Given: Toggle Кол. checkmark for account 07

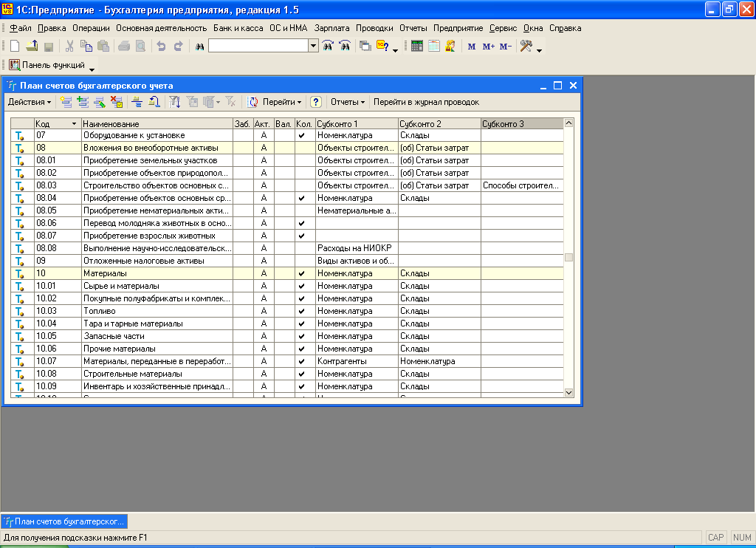Looking at the screenshot, I should [x=302, y=136].
